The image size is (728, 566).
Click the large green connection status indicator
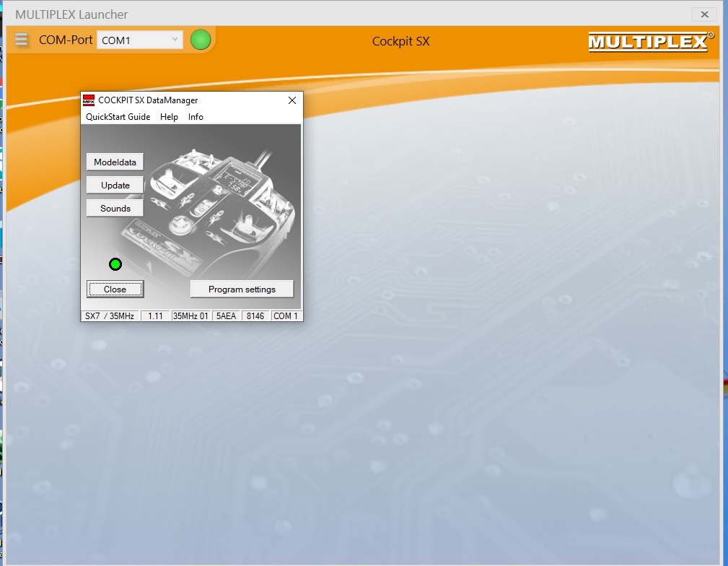201,40
